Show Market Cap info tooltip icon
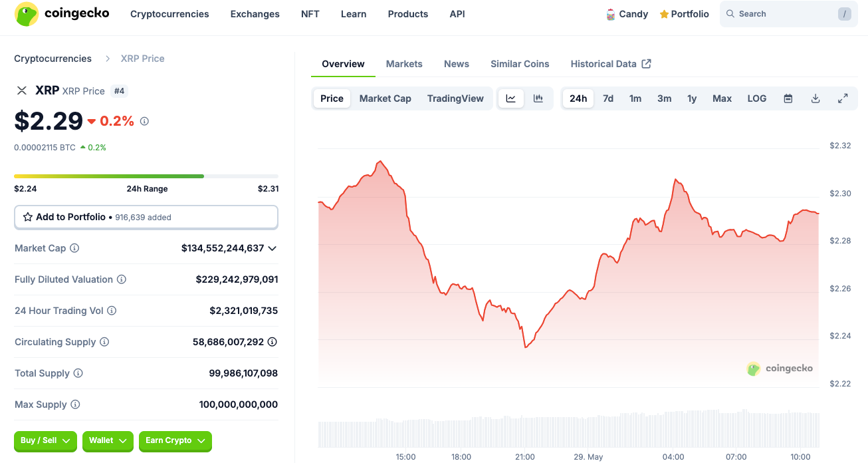 coord(74,248)
